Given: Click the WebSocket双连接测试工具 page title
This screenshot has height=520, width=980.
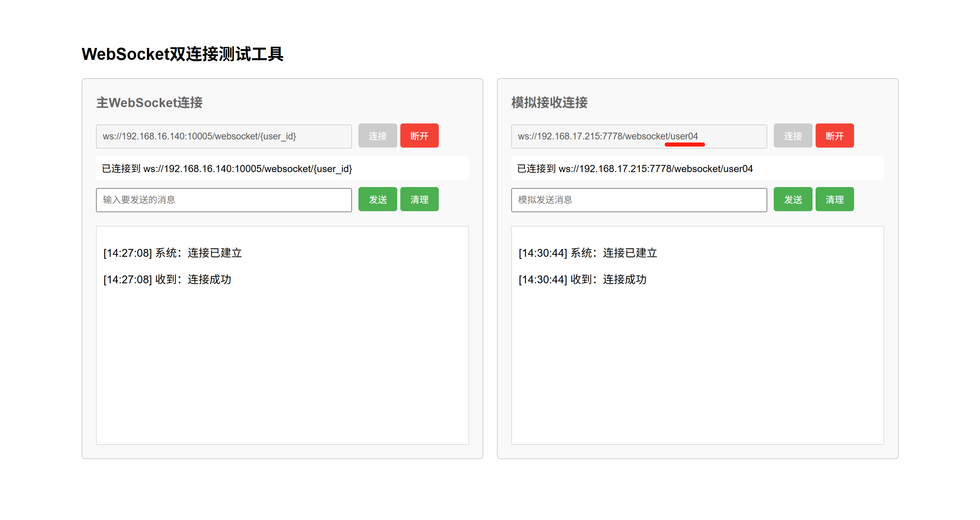Looking at the screenshot, I should (x=182, y=54).
